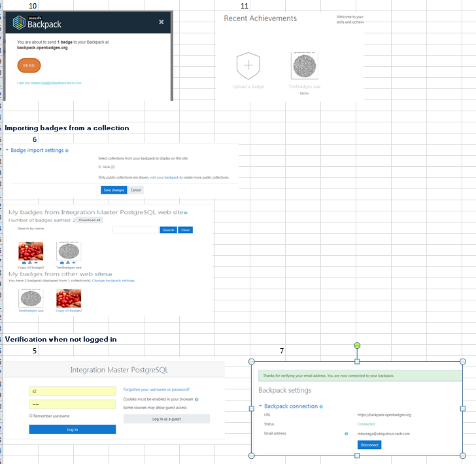This screenshot has height=464, width=476.
Task: Collapse the Backpack connection section
Action: pyautogui.click(x=260, y=406)
